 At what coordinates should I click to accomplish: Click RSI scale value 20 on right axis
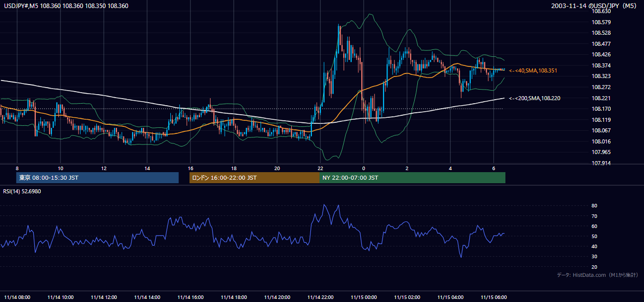coord(595,267)
